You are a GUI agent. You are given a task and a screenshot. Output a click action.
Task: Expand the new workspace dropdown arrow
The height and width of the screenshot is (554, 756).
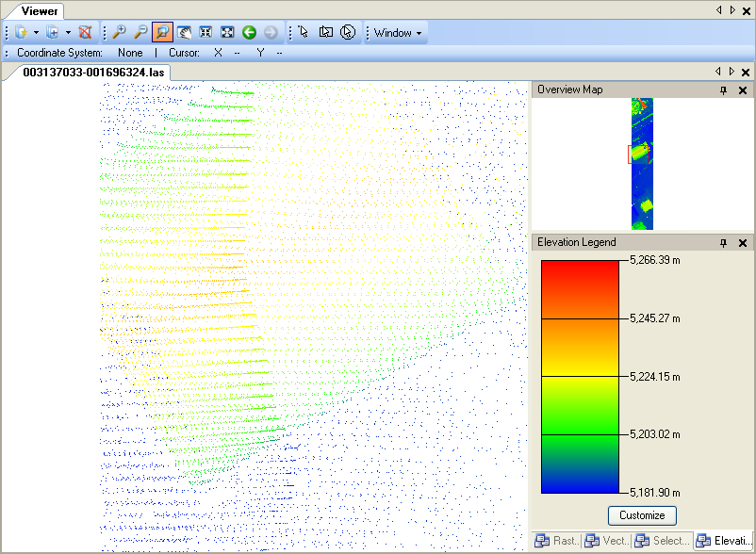[36, 33]
